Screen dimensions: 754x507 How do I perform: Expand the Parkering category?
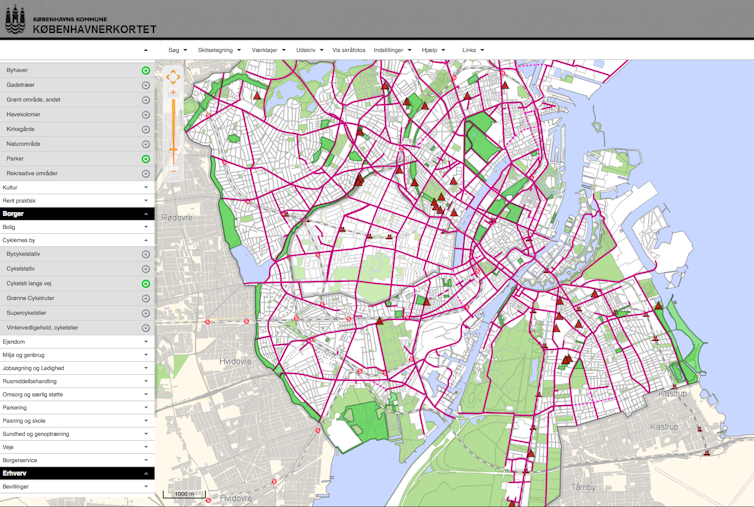click(x=146, y=408)
